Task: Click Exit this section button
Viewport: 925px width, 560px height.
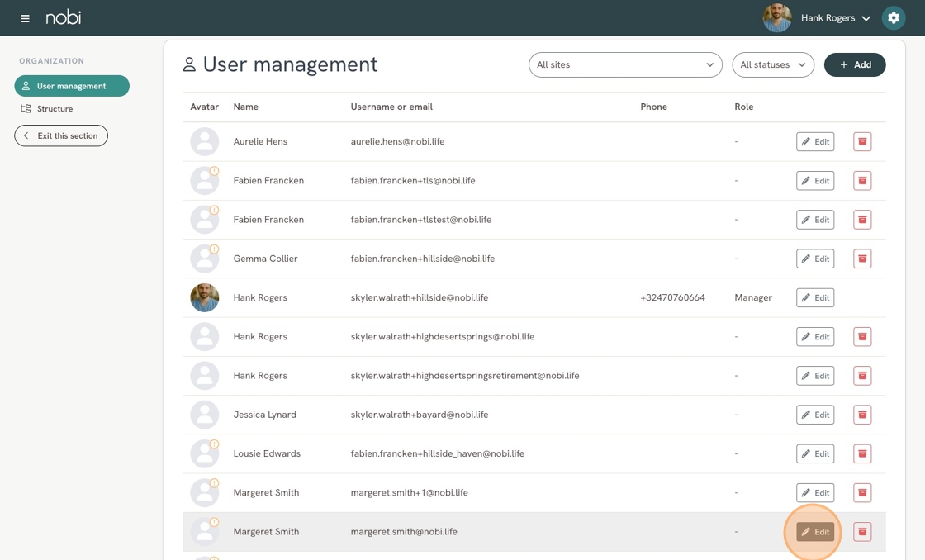Action: tap(61, 135)
